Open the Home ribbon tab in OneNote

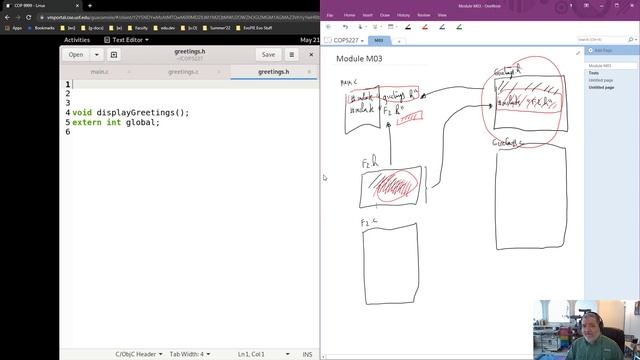click(x=349, y=15)
